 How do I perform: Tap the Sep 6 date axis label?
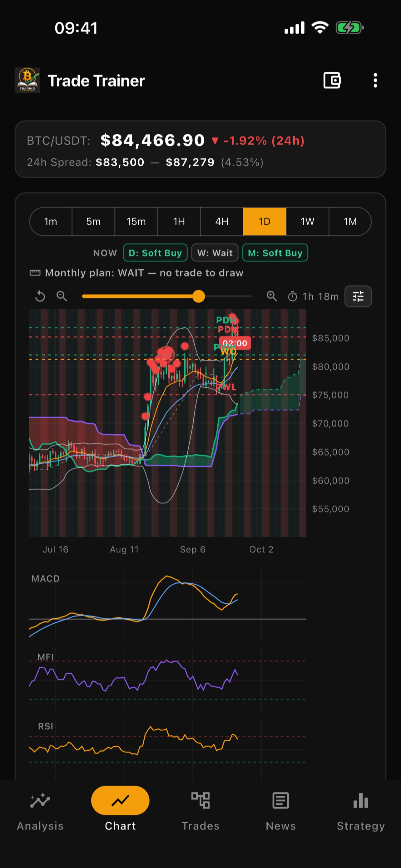193,549
